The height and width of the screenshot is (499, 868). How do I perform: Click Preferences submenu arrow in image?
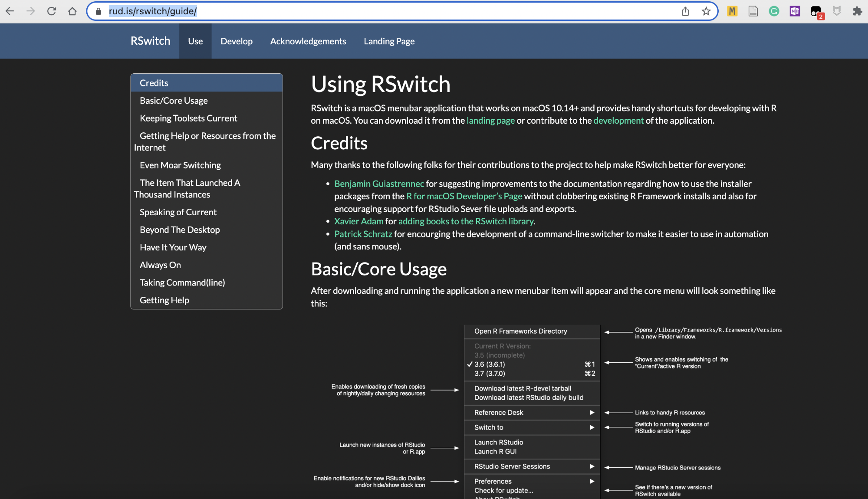[592, 481]
